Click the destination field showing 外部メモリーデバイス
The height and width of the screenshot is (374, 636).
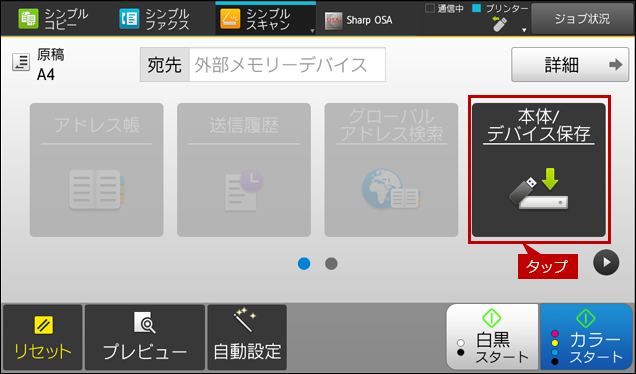click(x=287, y=64)
